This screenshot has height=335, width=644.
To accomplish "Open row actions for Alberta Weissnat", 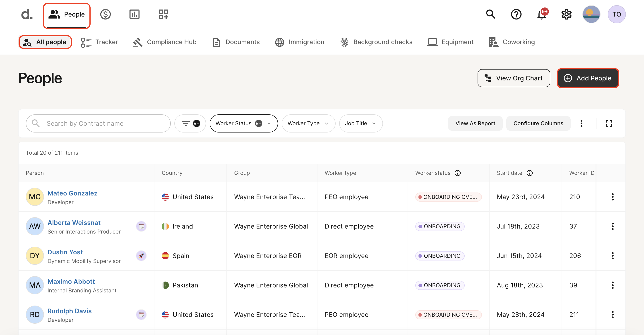I will coord(613,227).
